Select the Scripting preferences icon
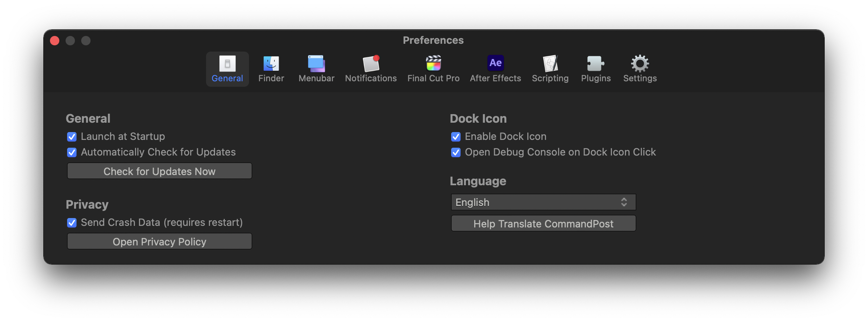The image size is (868, 322). (x=550, y=63)
